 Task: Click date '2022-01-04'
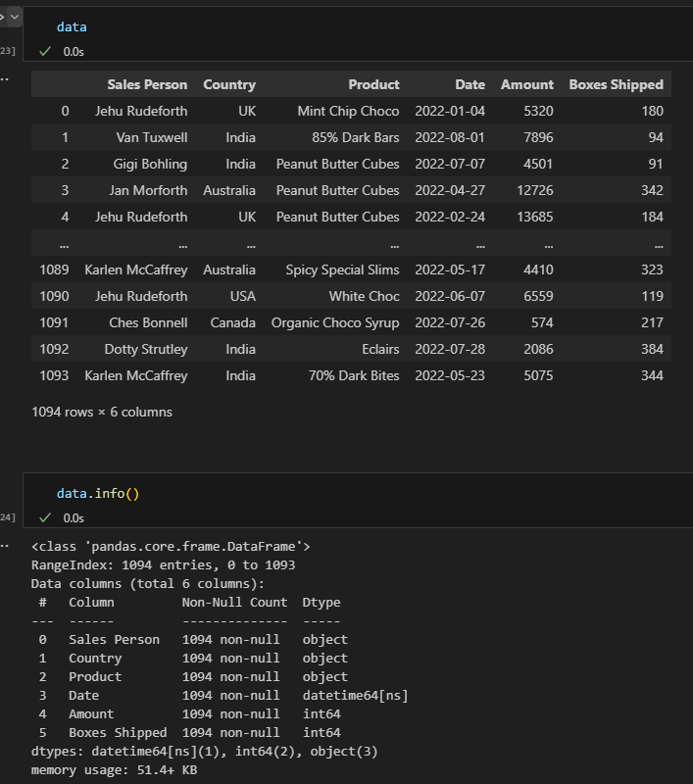point(450,111)
